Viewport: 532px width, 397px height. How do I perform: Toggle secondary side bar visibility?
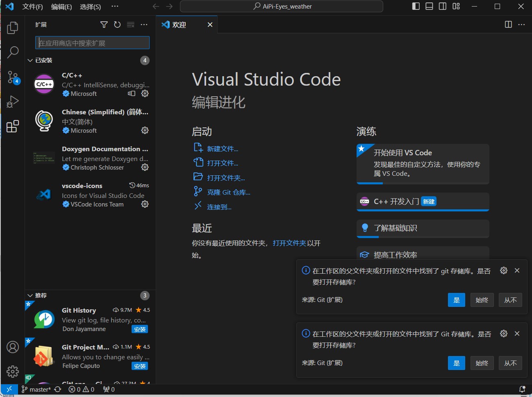coord(443,6)
